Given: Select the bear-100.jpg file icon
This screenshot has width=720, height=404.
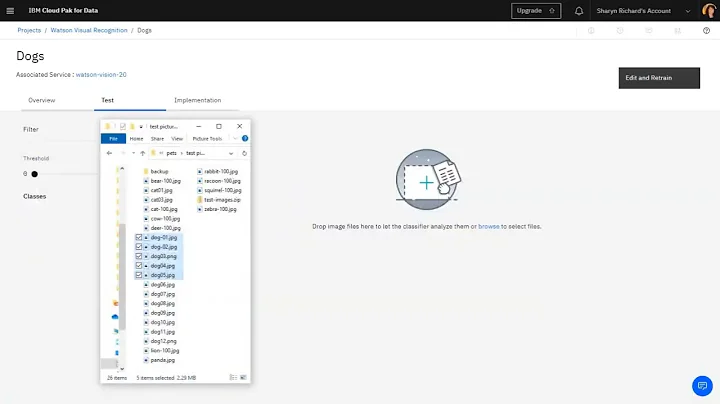Looking at the screenshot, I should click(146, 181).
